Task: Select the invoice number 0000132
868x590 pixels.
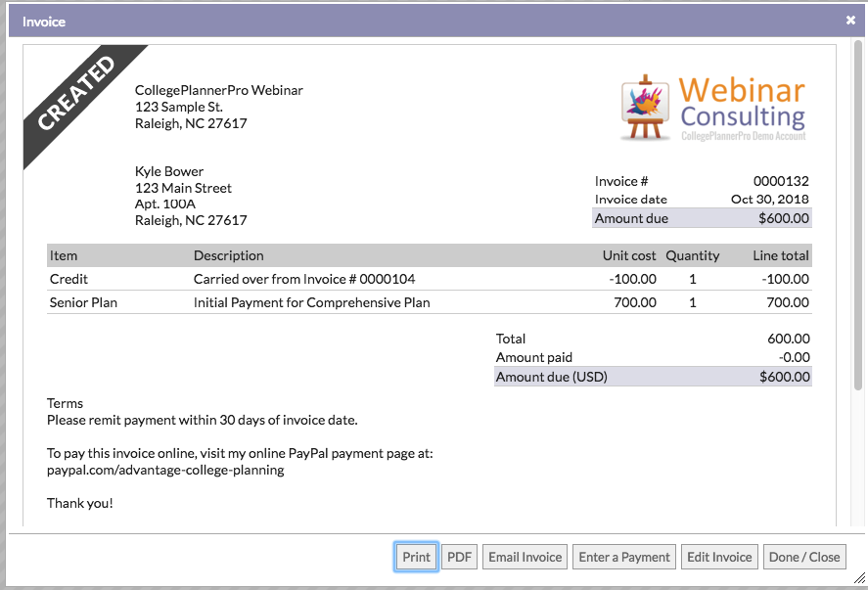Action: click(x=781, y=181)
